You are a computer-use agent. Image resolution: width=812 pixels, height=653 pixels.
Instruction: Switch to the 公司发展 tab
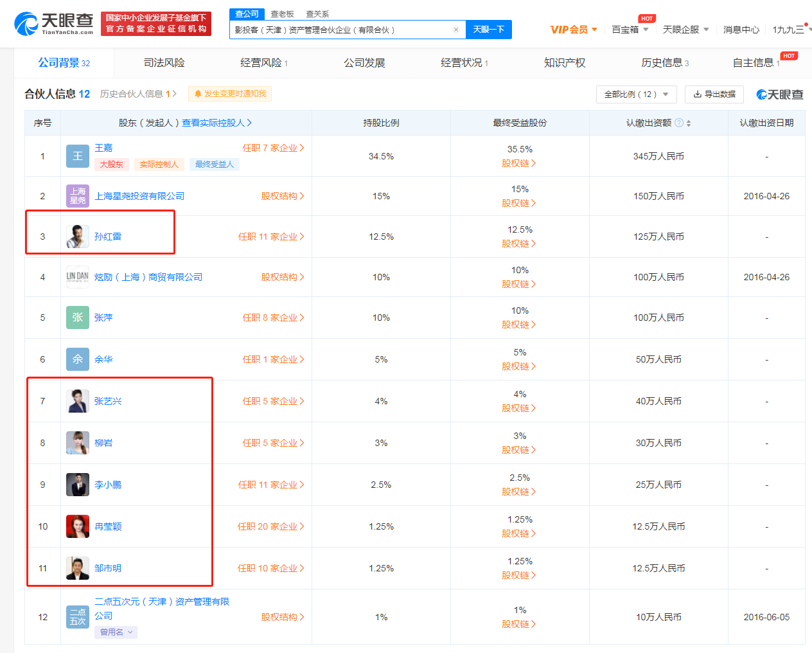[x=364, y=63]
